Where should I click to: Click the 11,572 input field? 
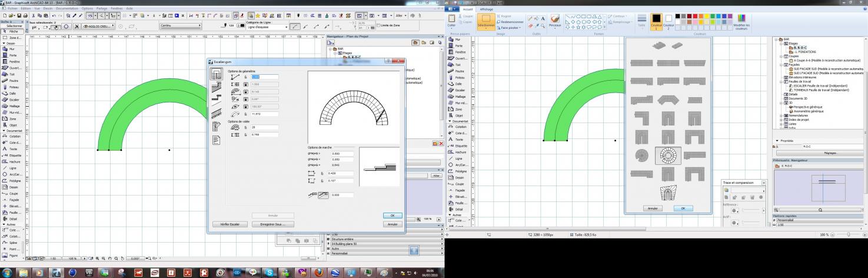point(265,114)
